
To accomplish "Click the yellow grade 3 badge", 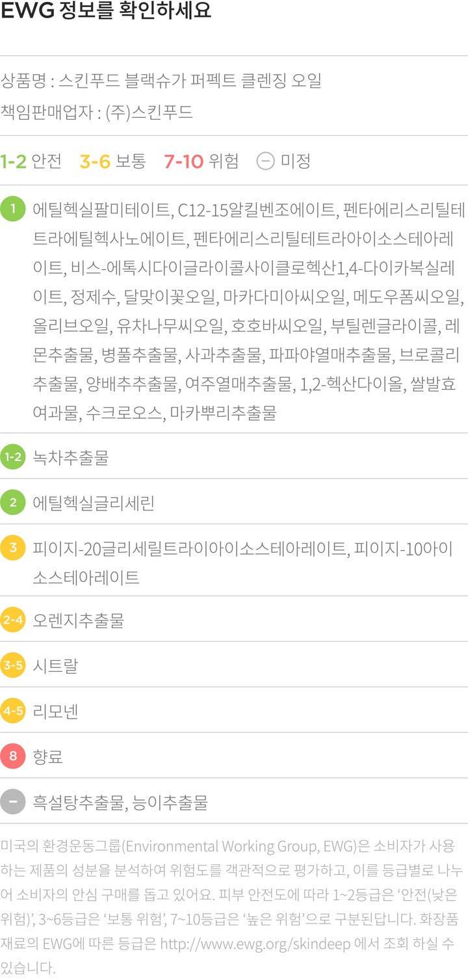I will (x=13, y=548).
